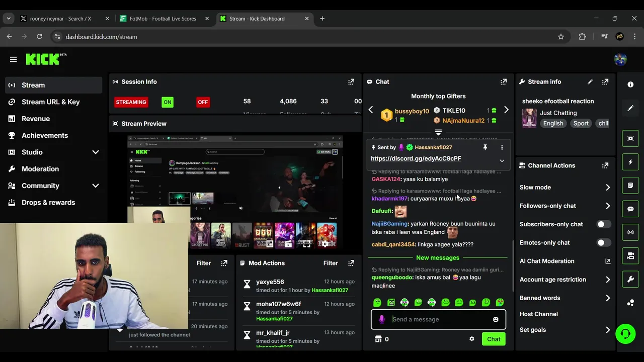This screenshot has width=644, height=362.
Task: Click the heart-eyes quick emote
Action: coord(500,302)
